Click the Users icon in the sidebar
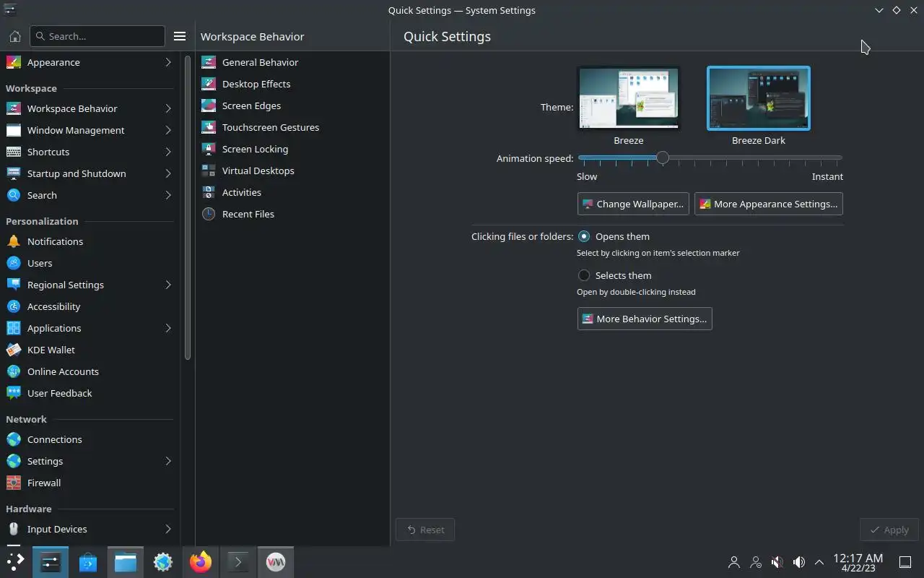The image size is (924, 578). pos(13,263)
